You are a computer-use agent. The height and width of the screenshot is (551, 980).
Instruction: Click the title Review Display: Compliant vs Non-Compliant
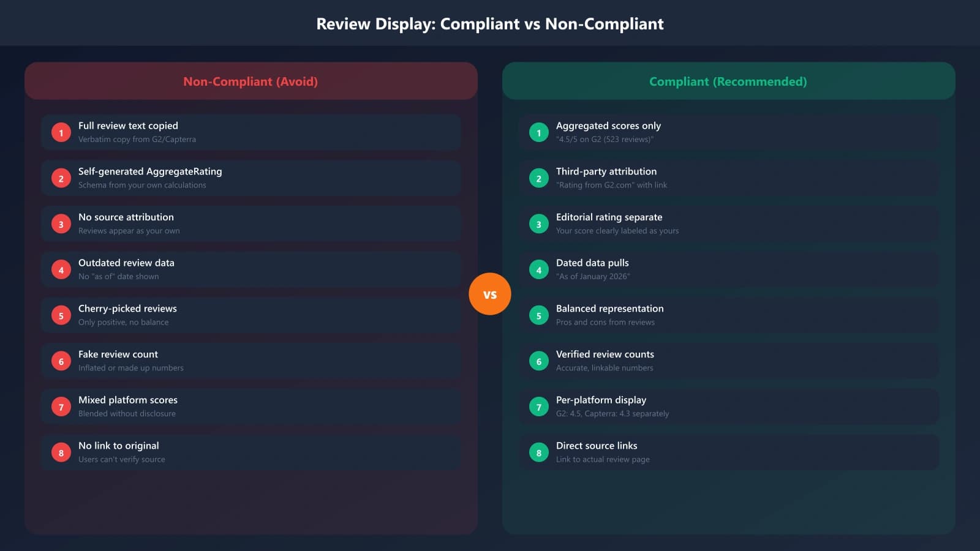[x=489, y=24]
